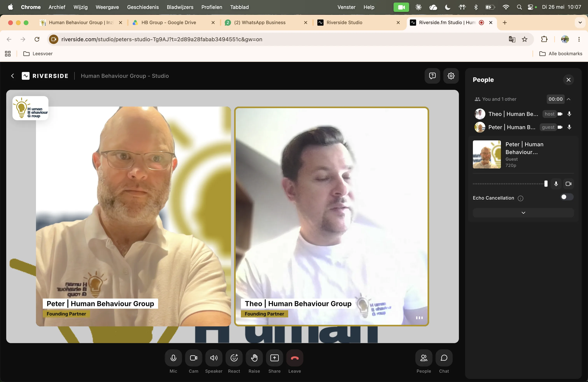Open the Chat panel

pos(444,358)
